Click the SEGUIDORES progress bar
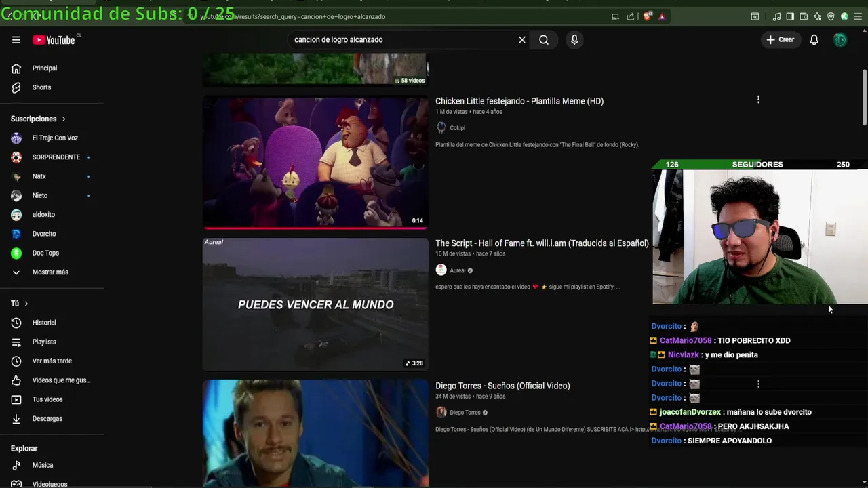 tap(760, 165)
